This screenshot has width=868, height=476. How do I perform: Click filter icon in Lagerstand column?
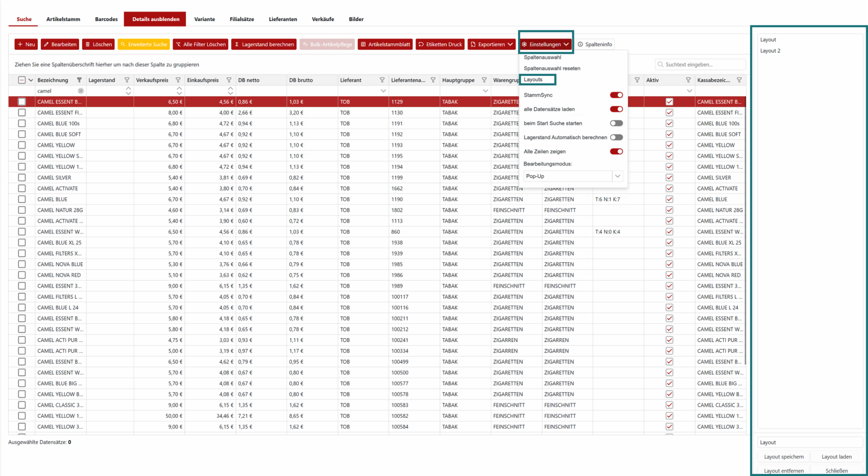[127, 80]
